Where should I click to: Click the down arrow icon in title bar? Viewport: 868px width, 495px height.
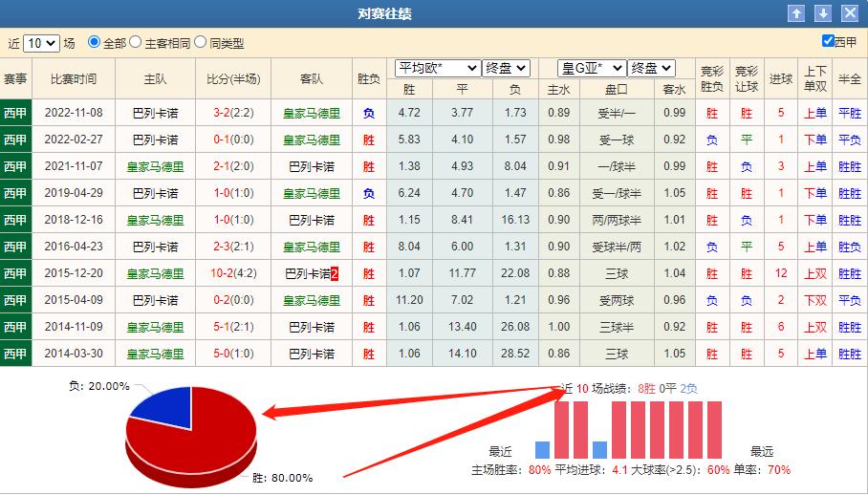(823, 13)
